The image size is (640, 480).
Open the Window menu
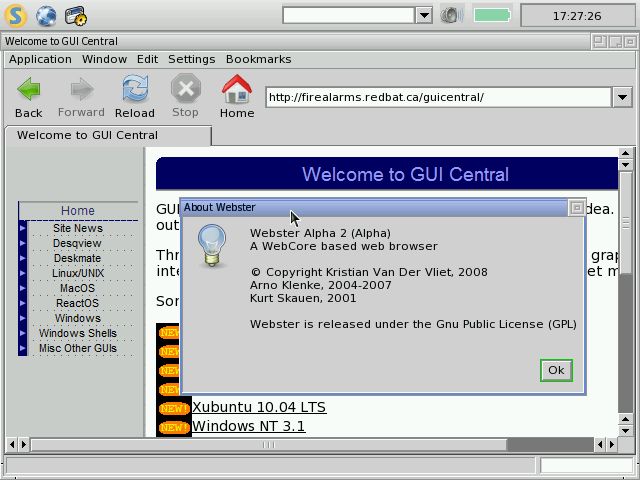pos(104,59)
